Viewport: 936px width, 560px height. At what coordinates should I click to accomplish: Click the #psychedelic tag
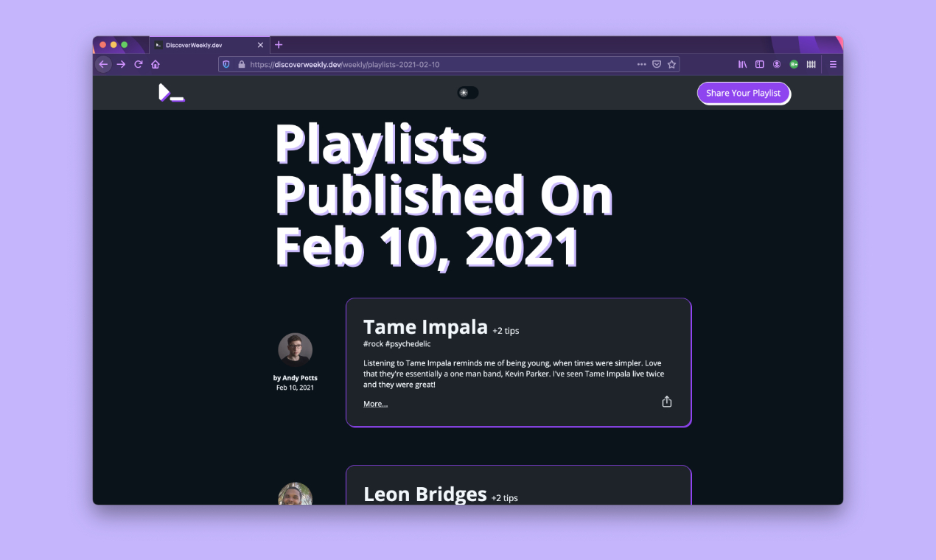[x=408, y=344]
